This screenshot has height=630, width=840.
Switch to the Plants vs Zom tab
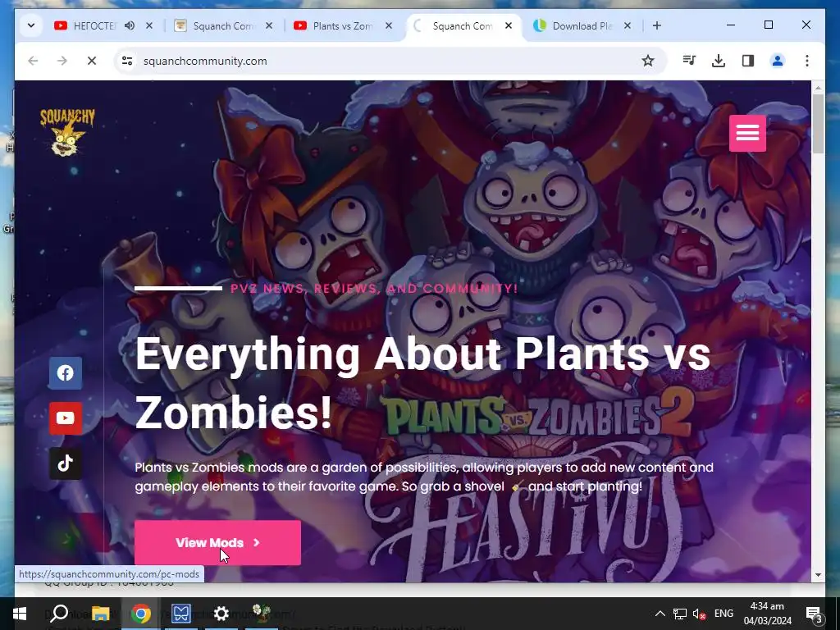[x=333, y=25]
